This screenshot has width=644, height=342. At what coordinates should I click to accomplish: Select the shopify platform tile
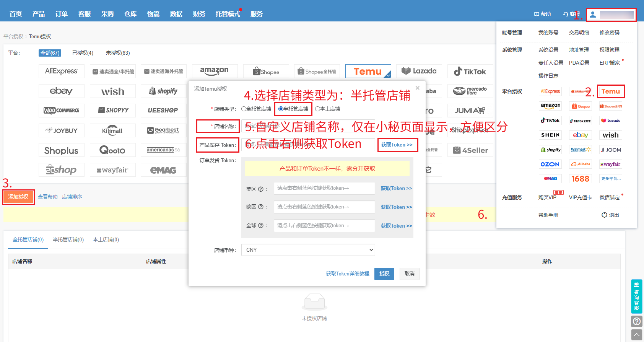point(163,91)
